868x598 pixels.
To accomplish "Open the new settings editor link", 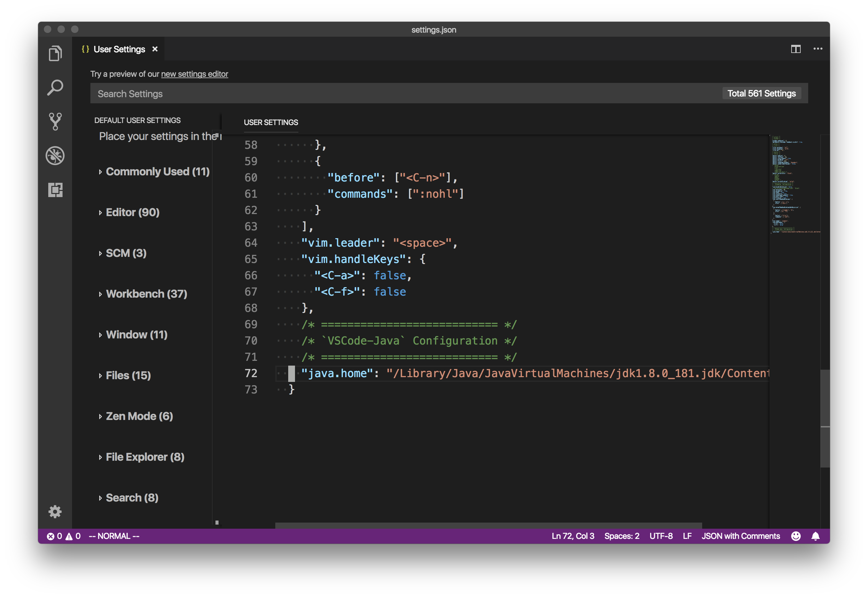I will pyautogui.click(x=194, y=74).
